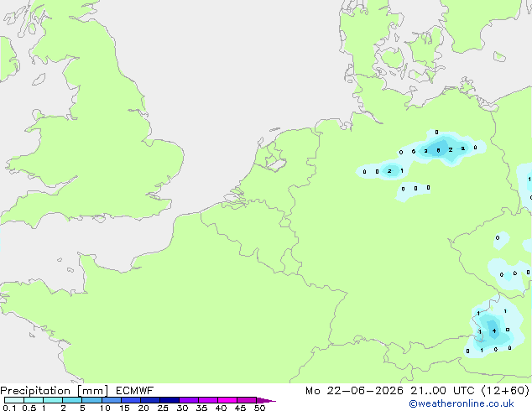Click the '25' legend scale label

[x=163, y=408]
